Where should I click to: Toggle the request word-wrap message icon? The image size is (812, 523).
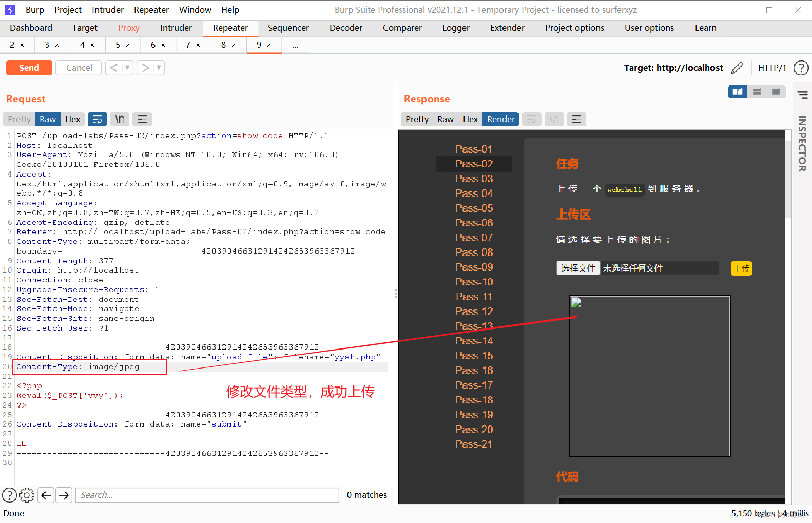[x=97, y=119]
